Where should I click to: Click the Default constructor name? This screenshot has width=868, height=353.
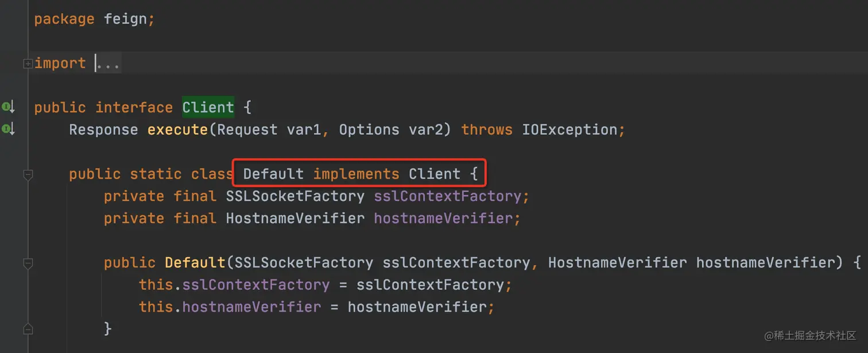[x=195, y=263]
